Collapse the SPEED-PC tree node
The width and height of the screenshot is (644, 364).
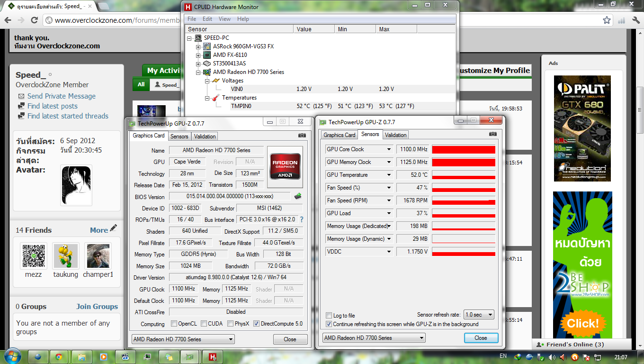[x=190, y=38]
